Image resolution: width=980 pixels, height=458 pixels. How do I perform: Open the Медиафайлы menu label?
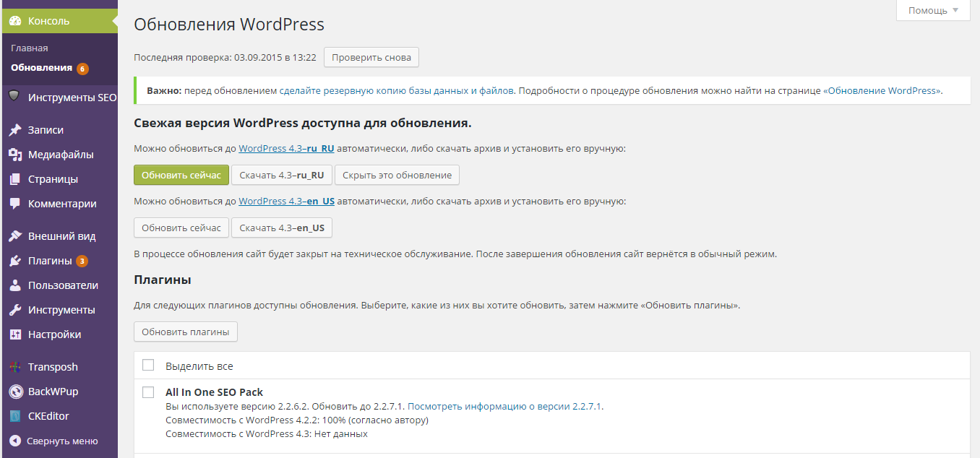(x=61, y=155)
